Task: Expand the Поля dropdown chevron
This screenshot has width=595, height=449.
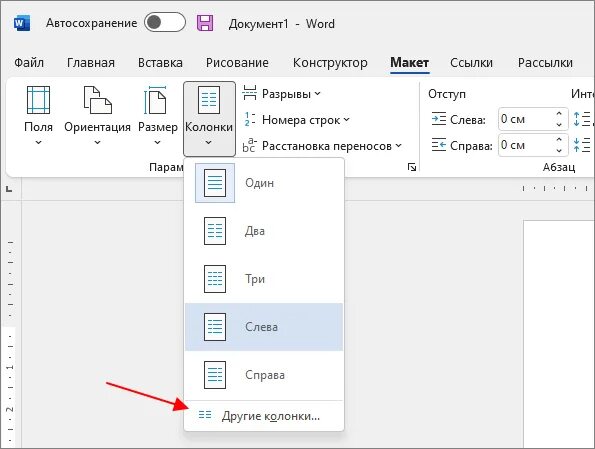Action: tap(38, 142)
